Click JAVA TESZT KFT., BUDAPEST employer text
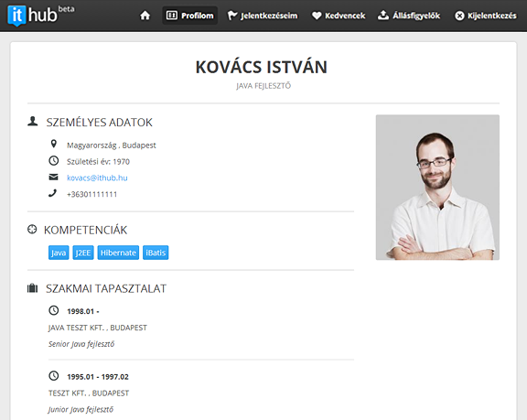The height and width of the screenshot is (420, 527). click(x=98, y=328)
